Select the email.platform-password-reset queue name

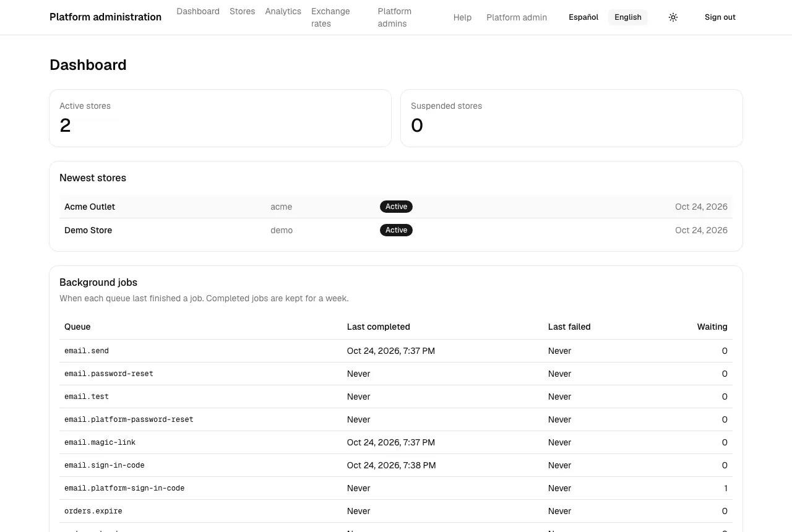click(129, 419)
